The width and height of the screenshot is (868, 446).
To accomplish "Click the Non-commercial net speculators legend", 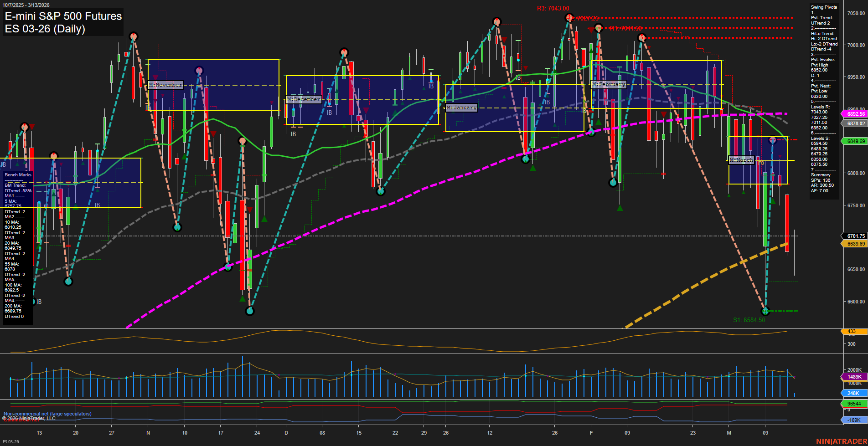I will [47, 414].
